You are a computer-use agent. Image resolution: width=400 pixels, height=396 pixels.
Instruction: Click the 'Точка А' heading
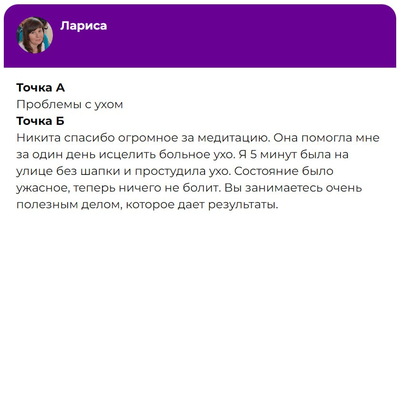pyautogui.click(x=40, y=88)
